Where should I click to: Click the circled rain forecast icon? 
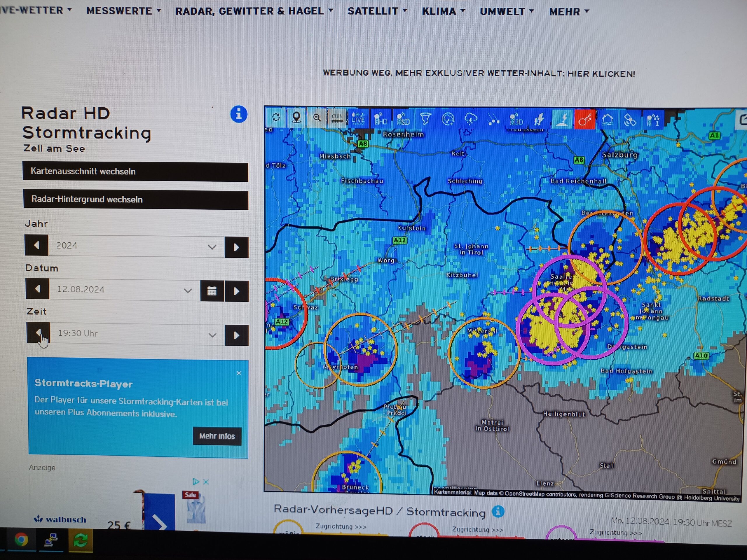448,119
